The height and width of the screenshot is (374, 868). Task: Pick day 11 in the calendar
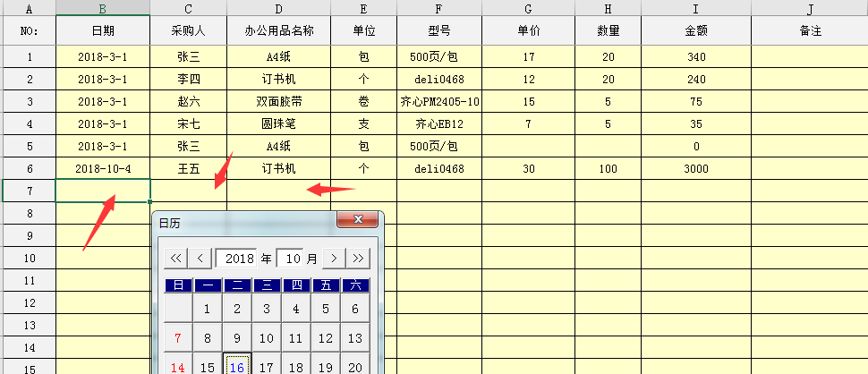296,338
